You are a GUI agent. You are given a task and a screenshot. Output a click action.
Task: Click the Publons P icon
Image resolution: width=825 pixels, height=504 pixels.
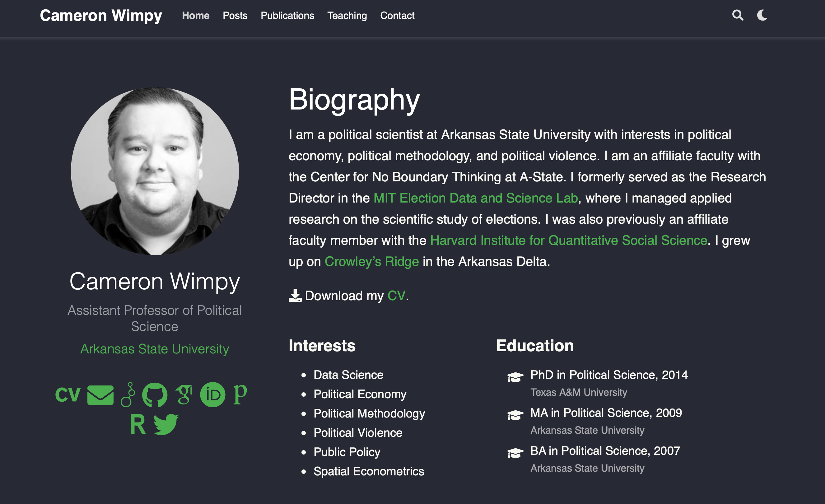click(x=240, y=394)
